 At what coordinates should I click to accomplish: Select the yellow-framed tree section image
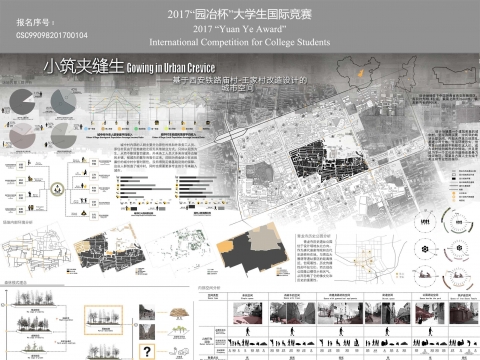coord(104,320)
